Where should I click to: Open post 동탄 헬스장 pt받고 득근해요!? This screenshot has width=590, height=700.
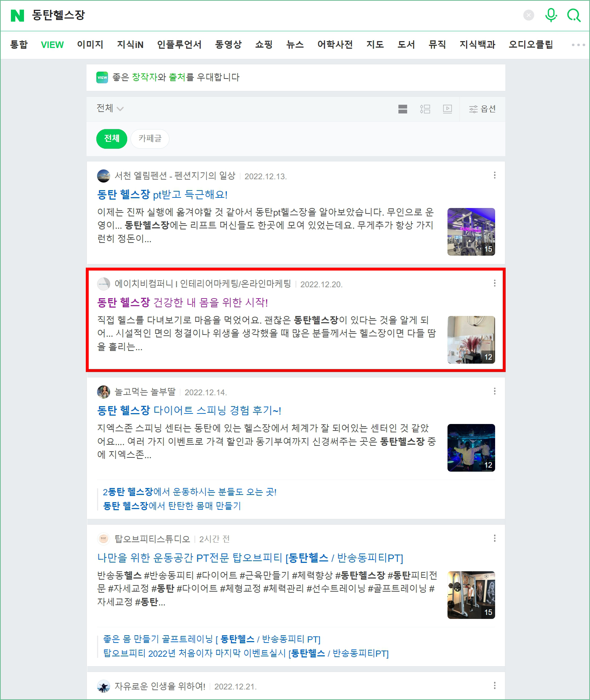pyautogui.click(x=162, y=195)
